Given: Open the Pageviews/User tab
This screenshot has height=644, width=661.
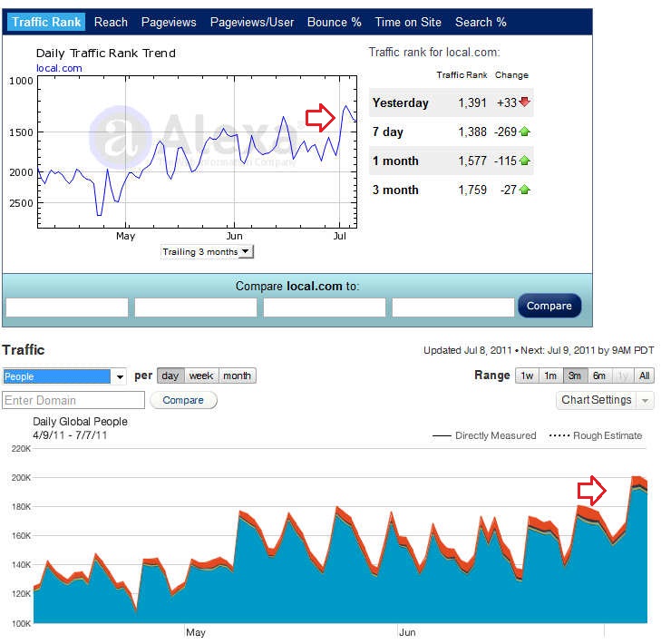Looking at the screenshot, I should point(252,22).
